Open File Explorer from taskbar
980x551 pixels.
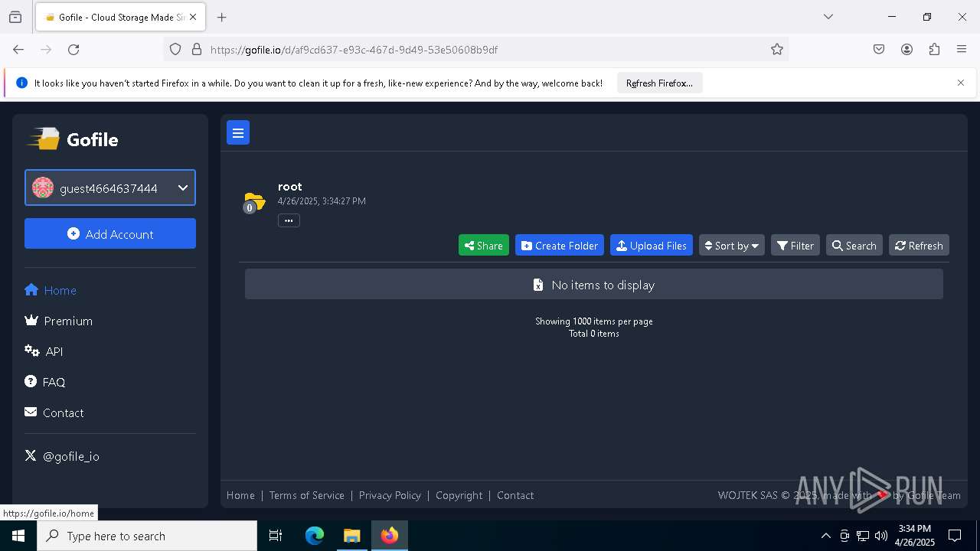(352, 536)
